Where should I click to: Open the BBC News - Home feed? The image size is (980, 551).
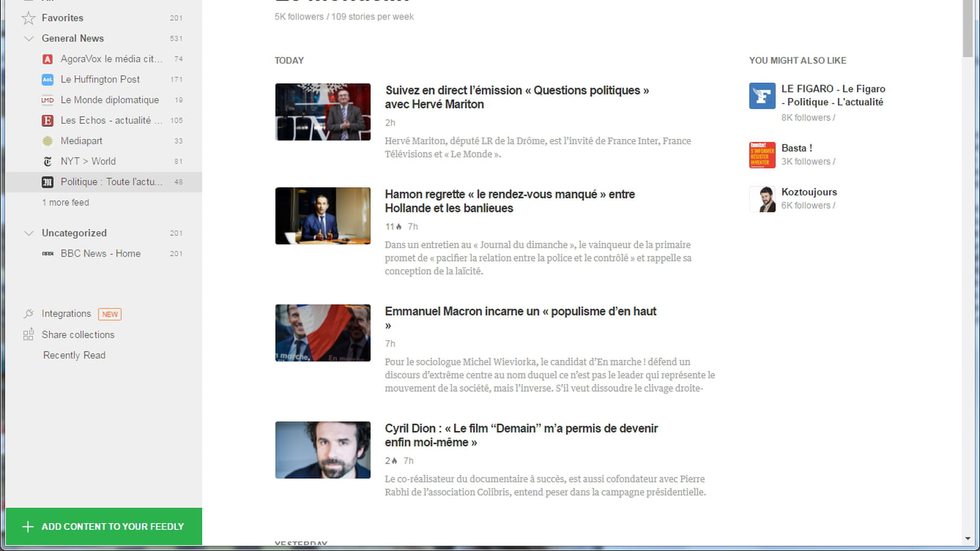(x=100, y=253)
